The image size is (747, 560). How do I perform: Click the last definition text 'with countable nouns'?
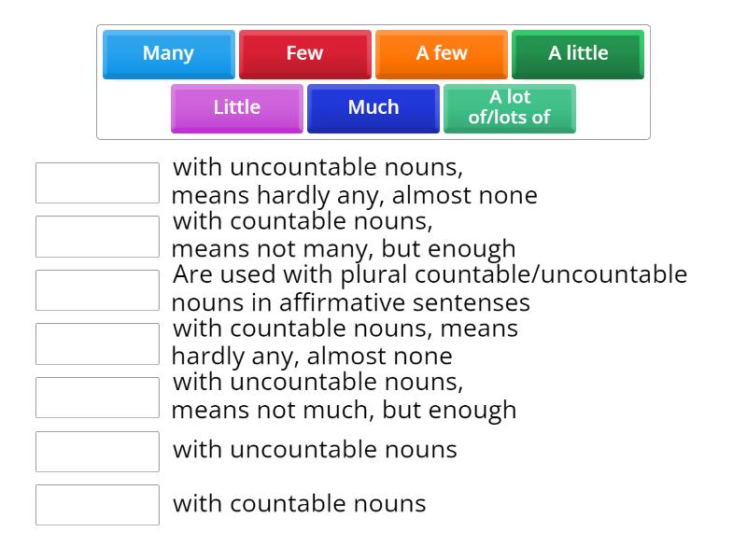coord(299,503)
